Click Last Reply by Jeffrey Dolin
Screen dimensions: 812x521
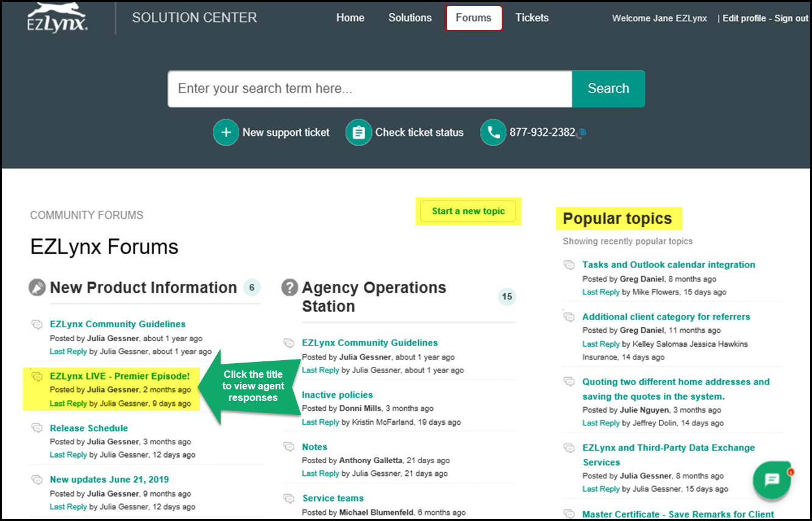point(601,424)
